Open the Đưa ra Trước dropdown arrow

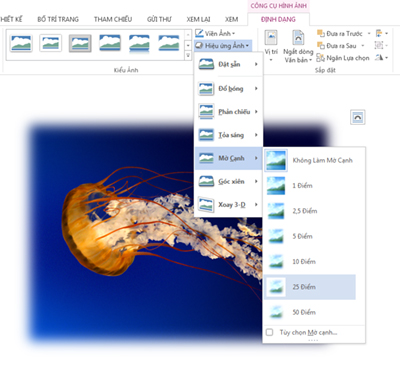369,33
